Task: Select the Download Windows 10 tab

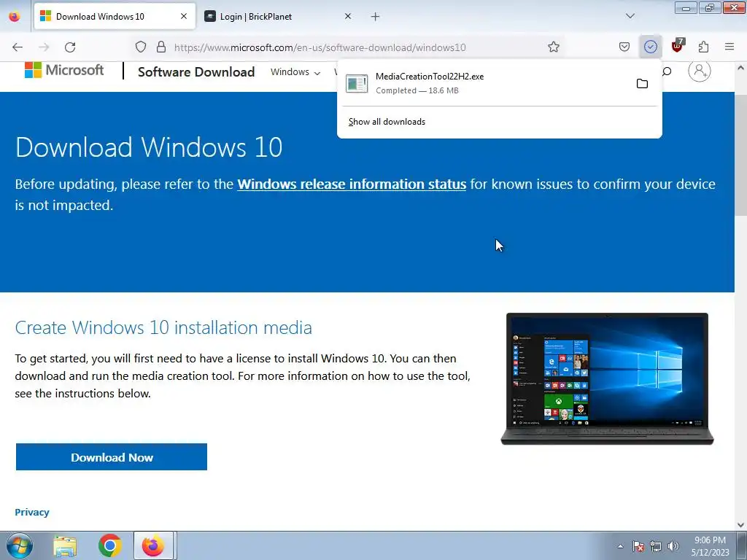Action: click(x=115, y=17)
